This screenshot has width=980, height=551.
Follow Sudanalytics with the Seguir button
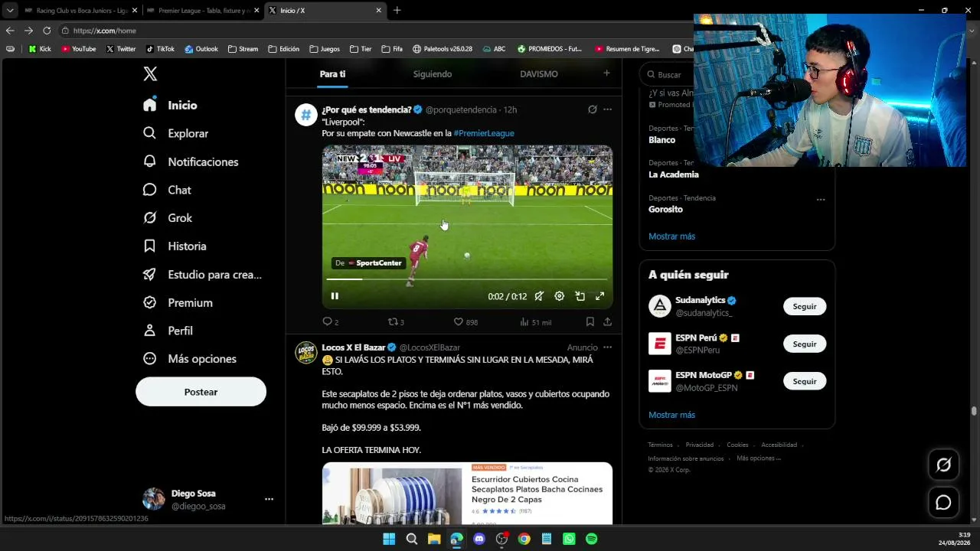click(805, 306)
